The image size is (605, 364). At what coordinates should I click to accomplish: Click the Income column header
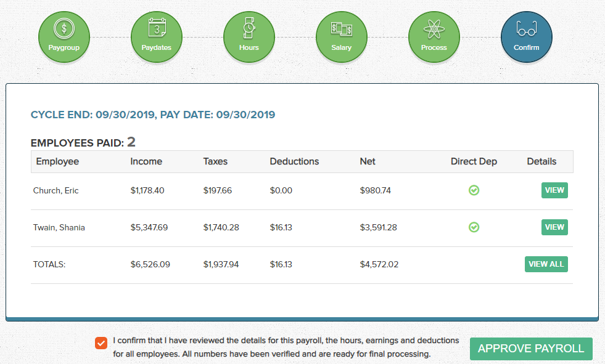(146, 161)
